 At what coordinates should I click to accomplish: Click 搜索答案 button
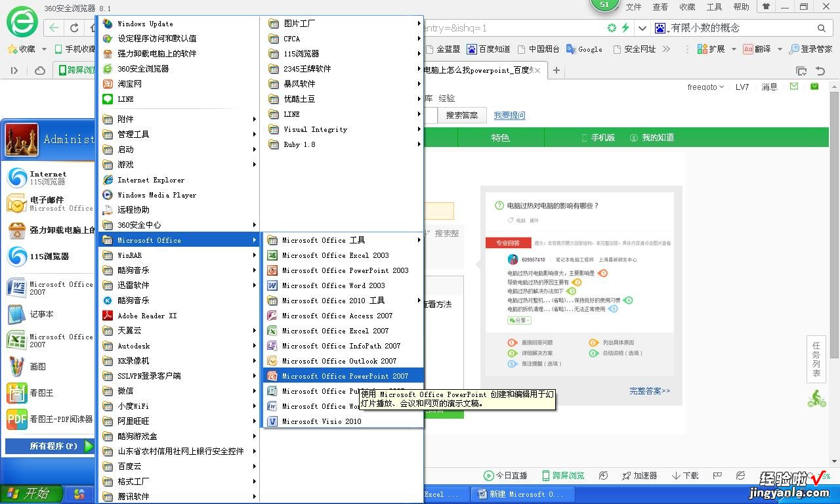[462, 115]
